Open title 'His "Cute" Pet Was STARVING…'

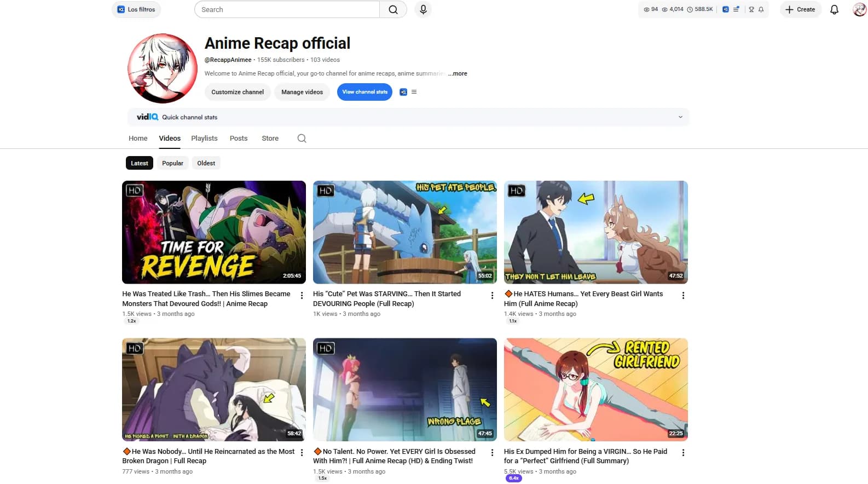click(387, 299)
